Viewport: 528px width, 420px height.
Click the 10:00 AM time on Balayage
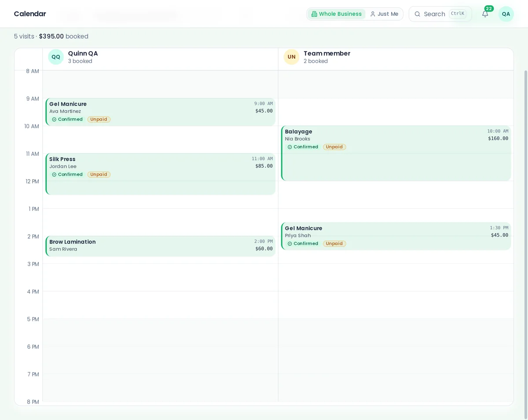498,131
